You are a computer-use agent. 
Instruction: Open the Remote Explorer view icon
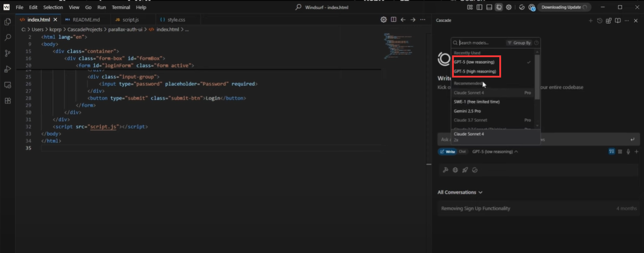8,85
